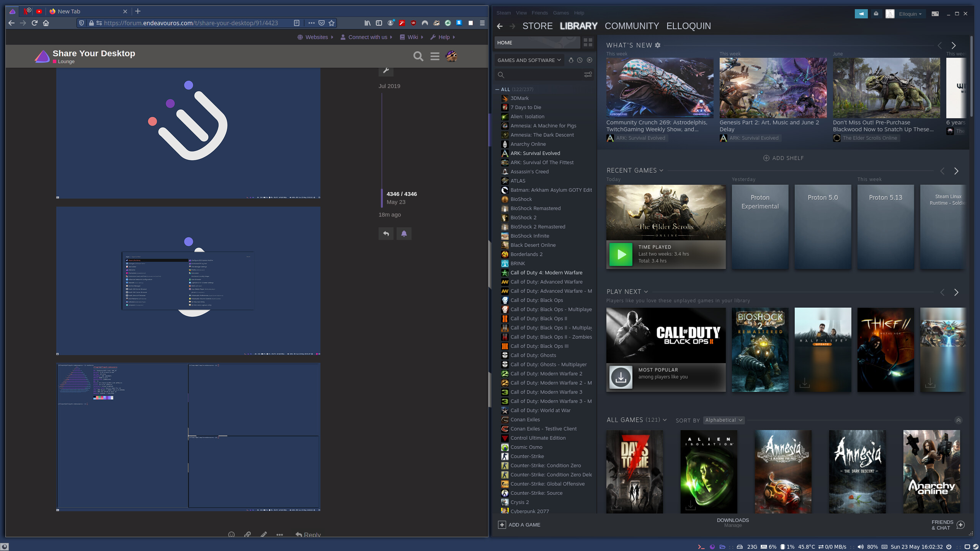Reload the forum page
980x551 pixels.
point(34,23)
